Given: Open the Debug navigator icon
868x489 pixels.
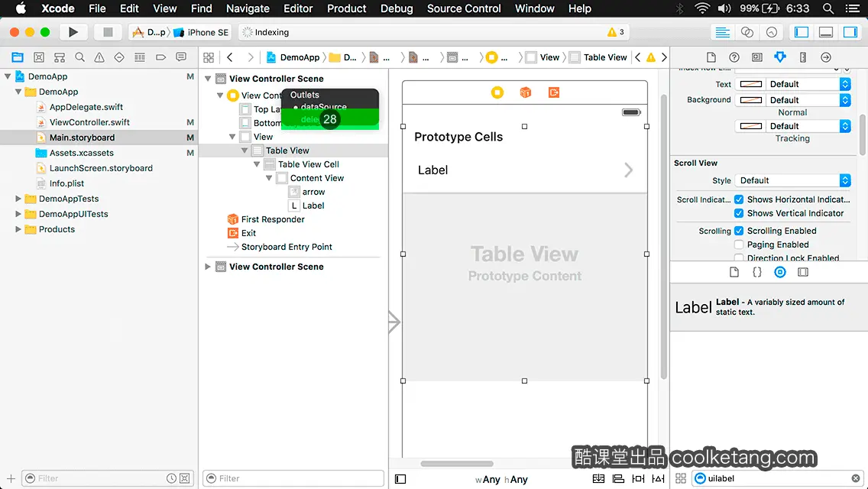Looking at the screenshot, I should [x=140, y=57].
